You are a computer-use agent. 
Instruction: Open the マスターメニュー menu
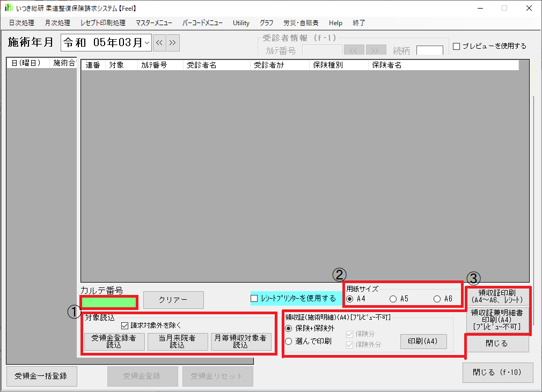(x=154, y=23)
